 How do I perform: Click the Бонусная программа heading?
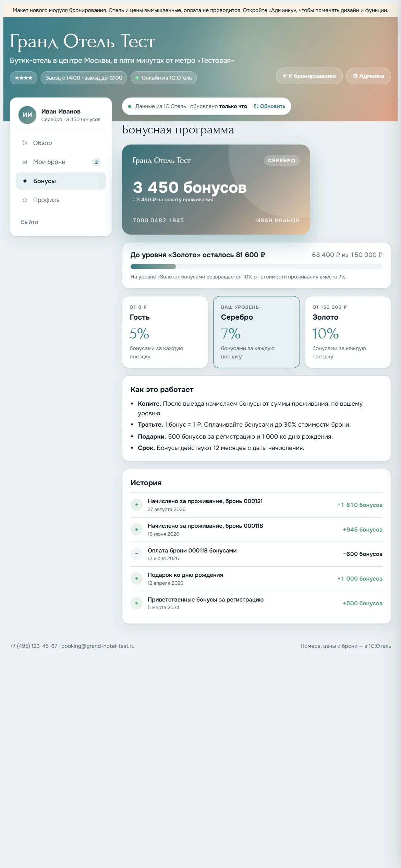point(178,130)
